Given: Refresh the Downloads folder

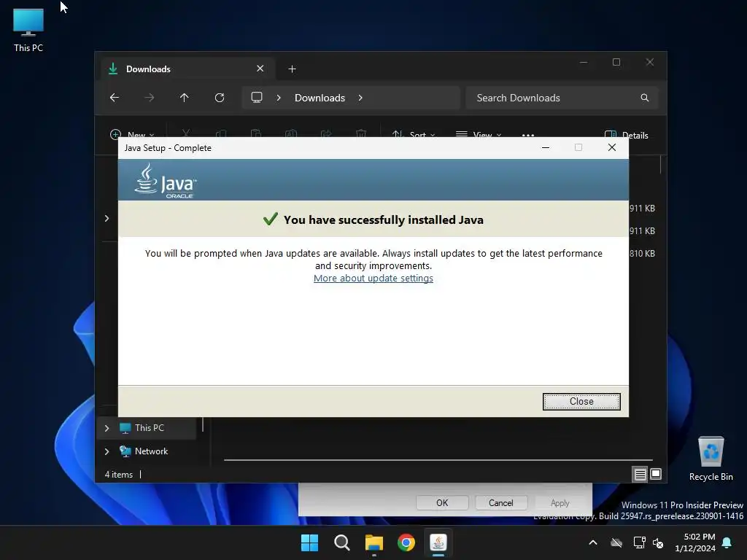Looking at the screenshot, I should (220, 98).
